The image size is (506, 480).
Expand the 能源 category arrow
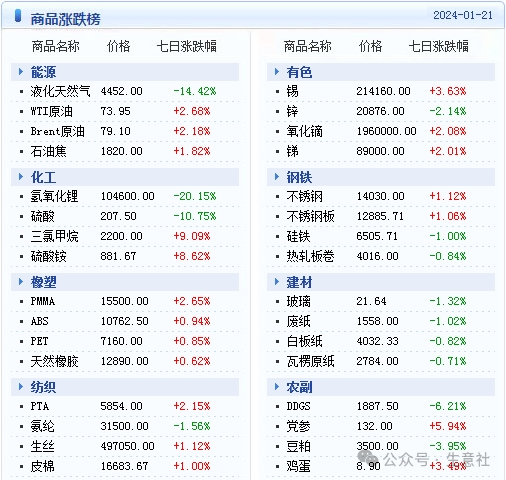[x=21, y=72]
